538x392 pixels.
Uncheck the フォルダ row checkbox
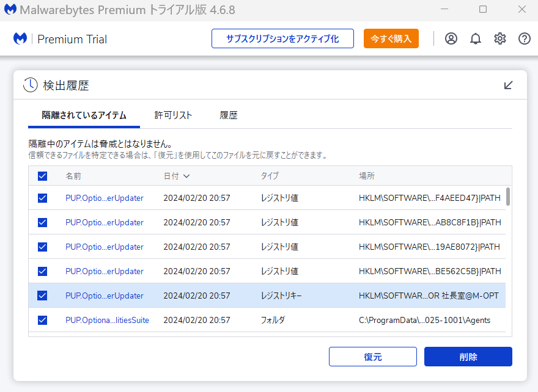(x=43, y=320)
